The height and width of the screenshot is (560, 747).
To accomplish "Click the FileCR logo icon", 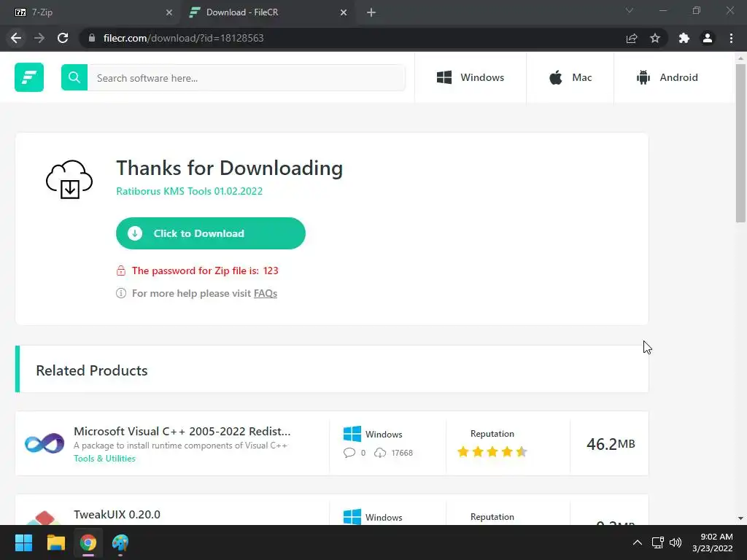I will (x=29, y=77).
